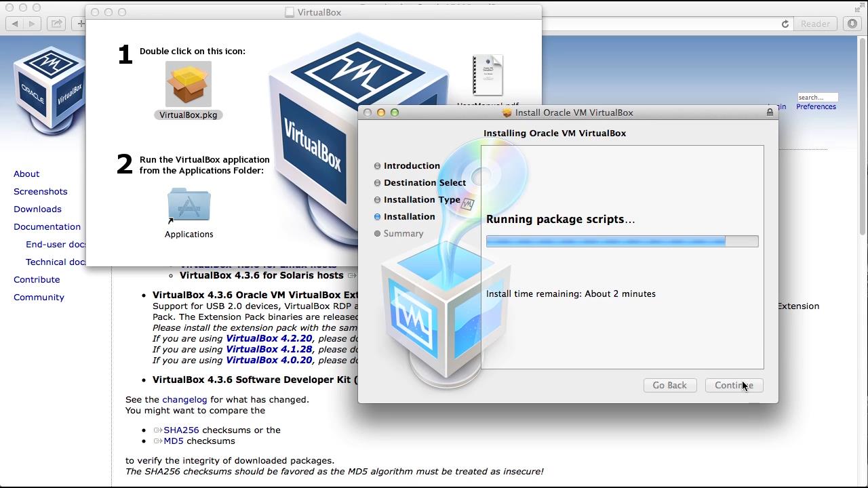
Task: Open the Contribute sidebar link
Action: point(37,279)
